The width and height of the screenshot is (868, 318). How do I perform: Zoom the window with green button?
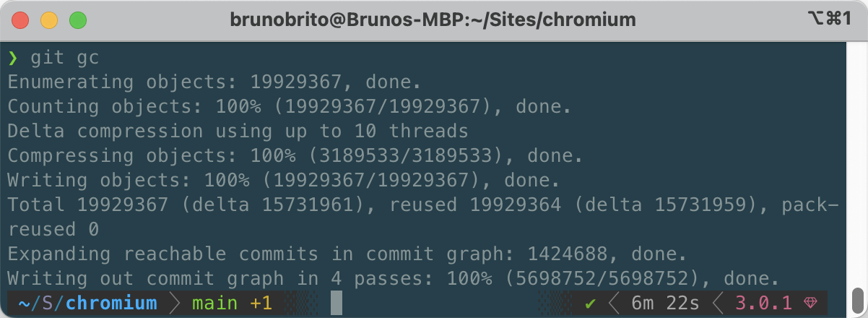(77, 20)
